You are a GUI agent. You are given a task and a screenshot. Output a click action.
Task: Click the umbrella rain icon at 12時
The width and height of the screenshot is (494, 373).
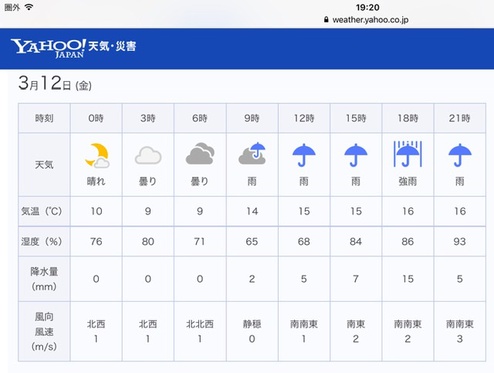coord(304,155)
